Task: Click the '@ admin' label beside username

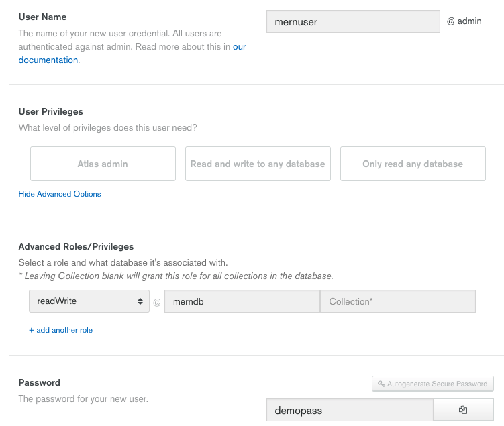Action: click(464, 21)
